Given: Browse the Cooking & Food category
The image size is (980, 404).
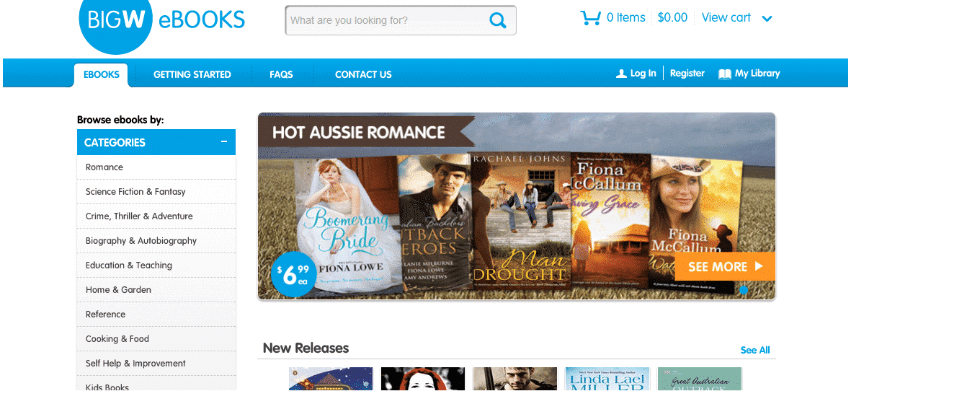Looking at the screenshot, I should click(156, 339).
